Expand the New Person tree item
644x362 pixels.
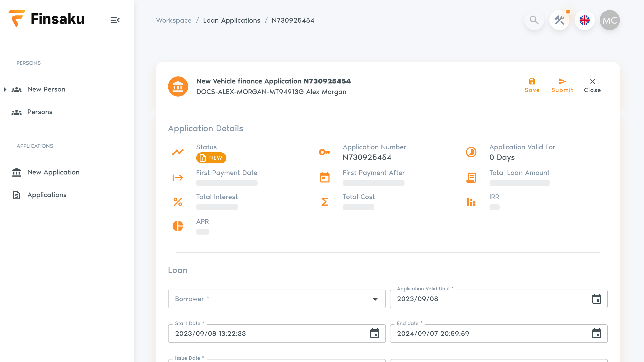click(x=5, y=89)
